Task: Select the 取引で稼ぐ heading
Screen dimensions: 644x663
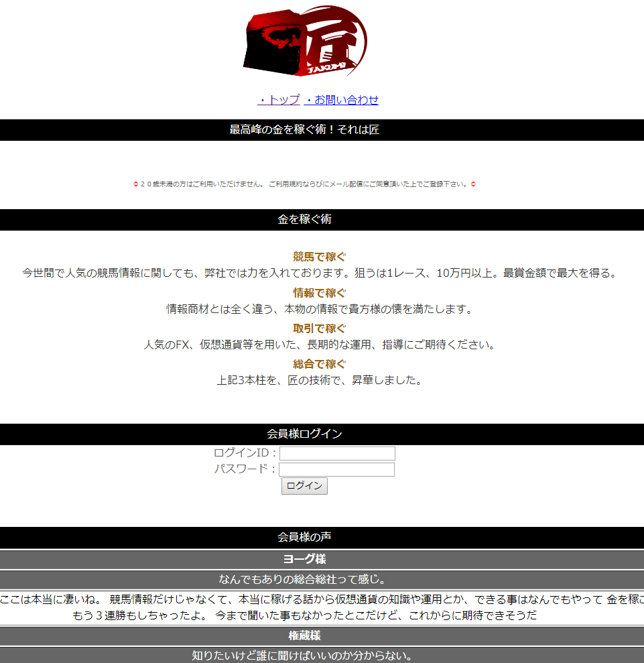Action: click(320, 328)
